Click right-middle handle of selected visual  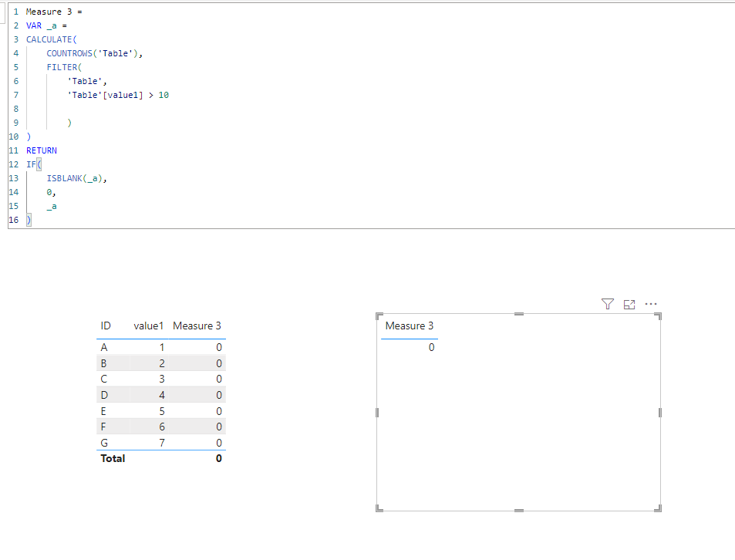660,413
